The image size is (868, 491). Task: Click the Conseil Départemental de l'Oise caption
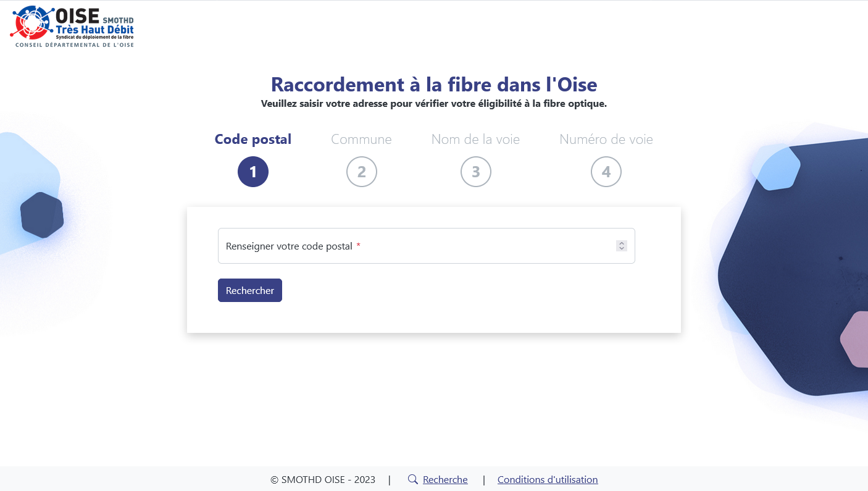(75, 45)
